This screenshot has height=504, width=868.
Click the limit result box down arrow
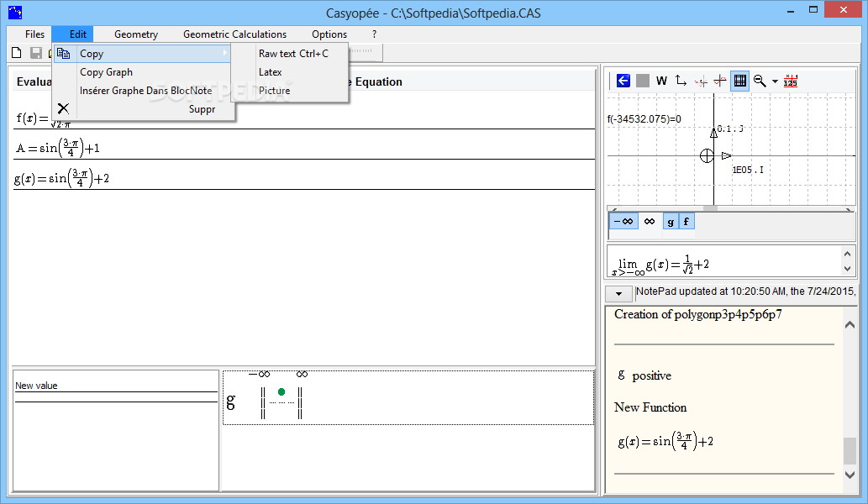pos(847,269)
